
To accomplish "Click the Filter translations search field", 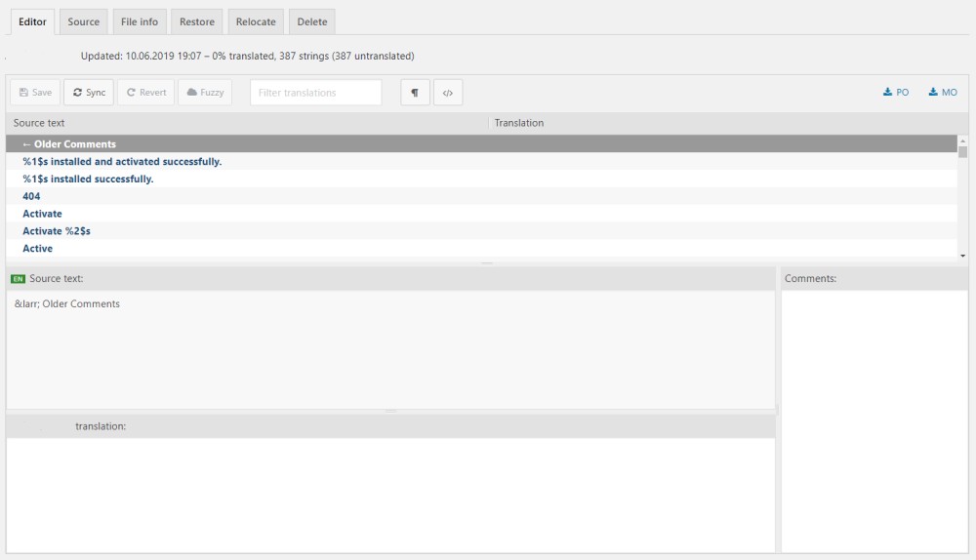I will [315, 93].
